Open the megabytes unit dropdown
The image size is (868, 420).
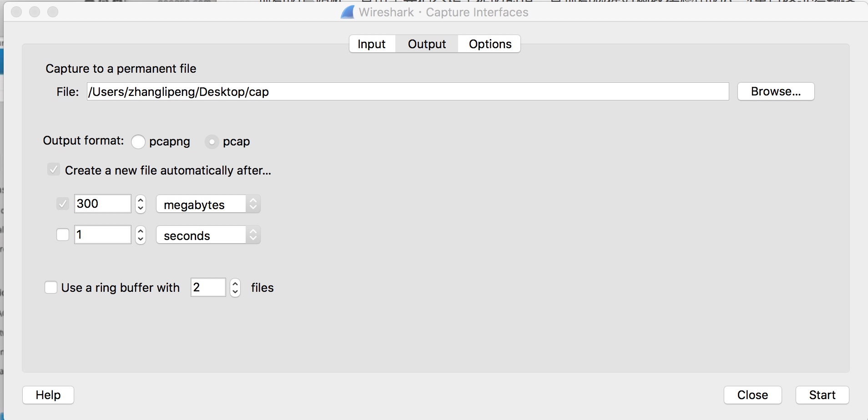coord(208,204)
